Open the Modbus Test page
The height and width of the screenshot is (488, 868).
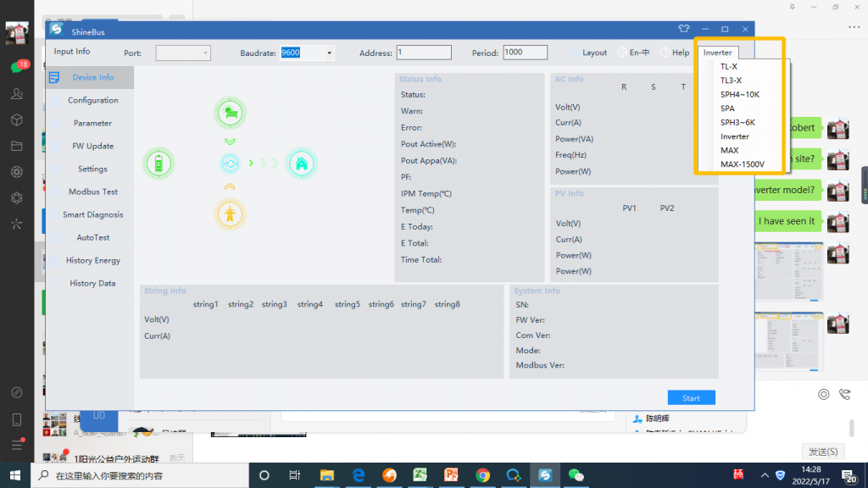tap(92, 191)
